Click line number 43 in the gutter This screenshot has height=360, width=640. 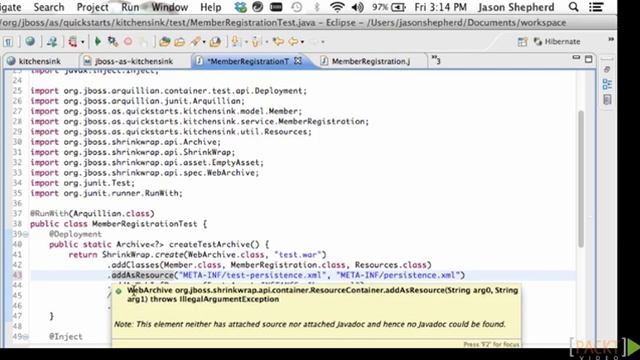17,275
